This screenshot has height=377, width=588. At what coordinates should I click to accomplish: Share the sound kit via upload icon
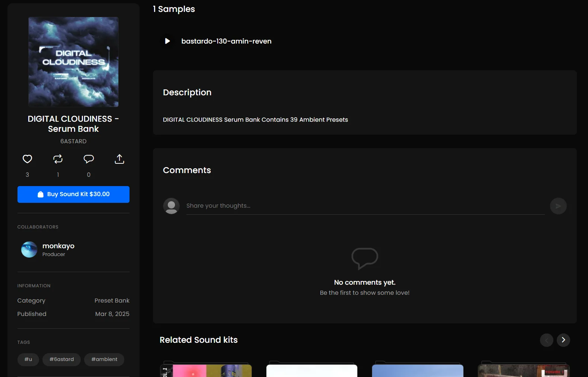pos(119,159)
